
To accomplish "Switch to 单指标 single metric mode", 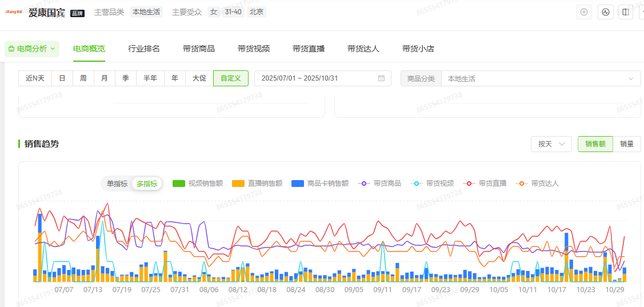I will pyautogui.click(x=117, y=184).
